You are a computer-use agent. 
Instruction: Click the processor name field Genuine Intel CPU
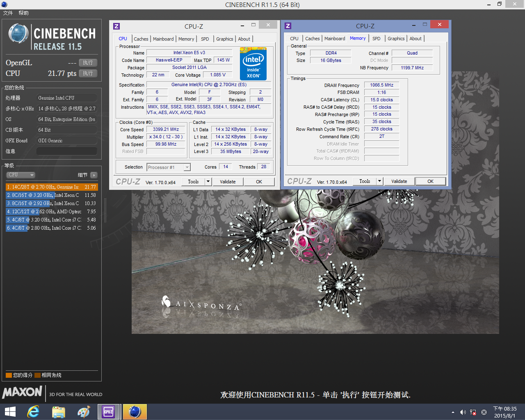(67, 98)
